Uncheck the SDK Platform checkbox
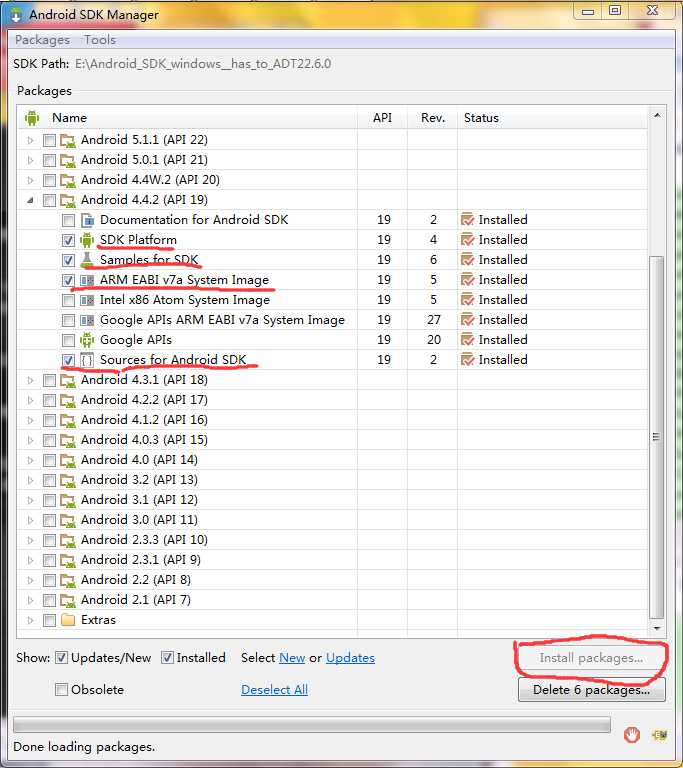Screen dimensions: 683x768 coord(68,240)
